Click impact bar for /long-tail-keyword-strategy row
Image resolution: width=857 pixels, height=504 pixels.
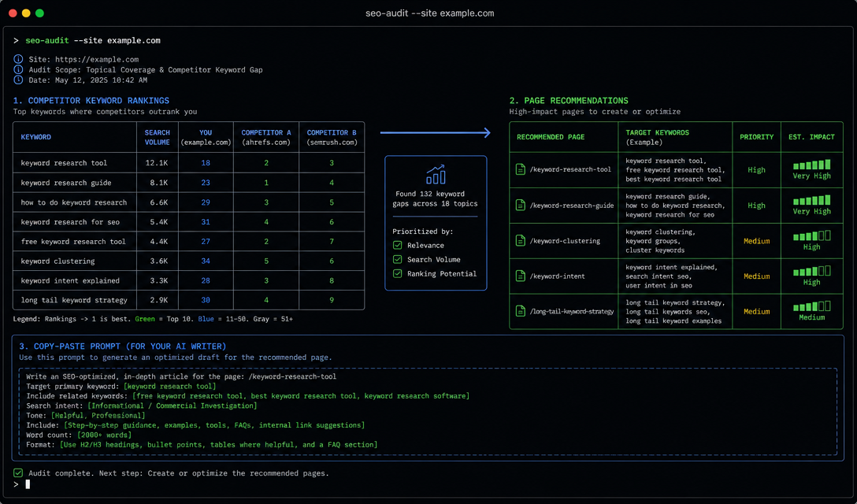(x=811, y=306)
